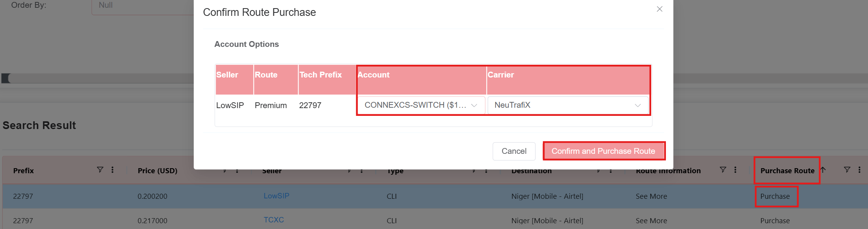Open Route Information column options menu
The image size is (868, 229).
735,170
